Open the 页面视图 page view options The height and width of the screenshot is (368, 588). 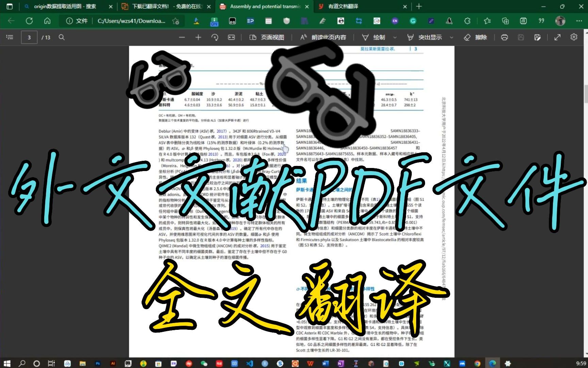tap(267, 37)
